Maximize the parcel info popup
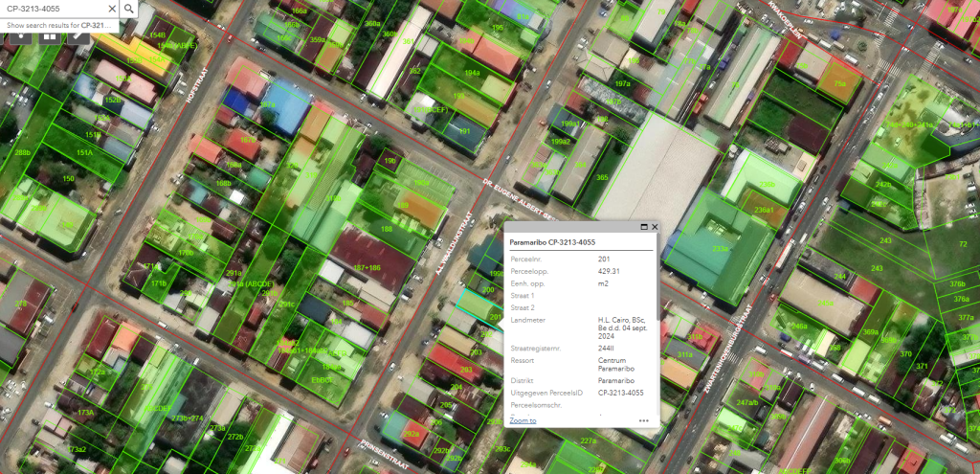The height and width of the screenshot is (474, 980). pyautogui.click(x=642, y=227)
